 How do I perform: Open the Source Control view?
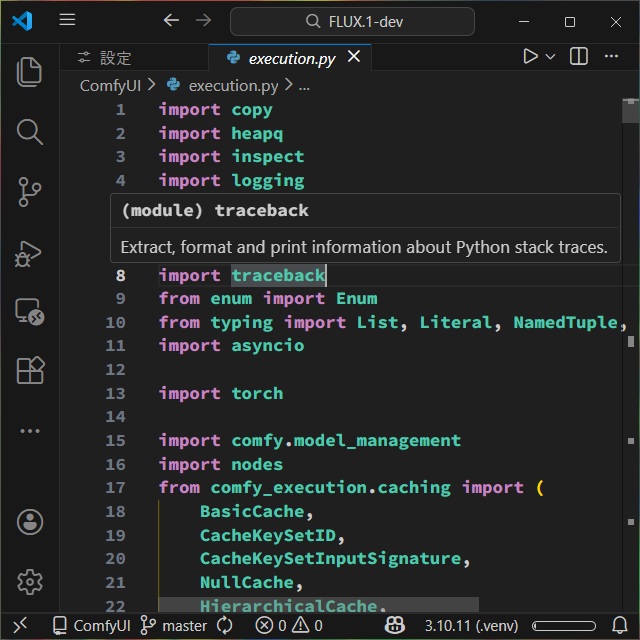[x=29, y=192]
